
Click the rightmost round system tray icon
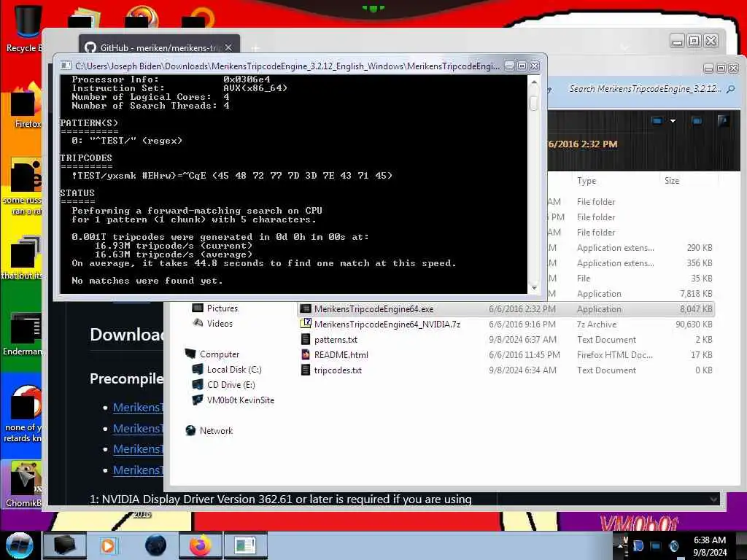674,546
